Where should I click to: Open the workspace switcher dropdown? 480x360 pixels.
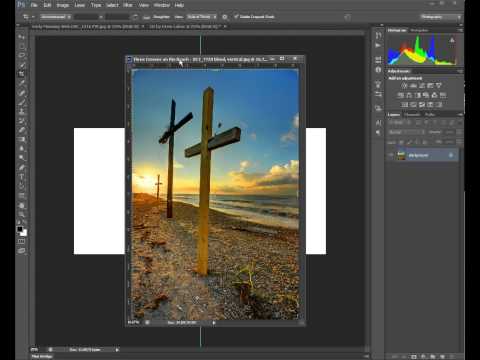point(440,17)
